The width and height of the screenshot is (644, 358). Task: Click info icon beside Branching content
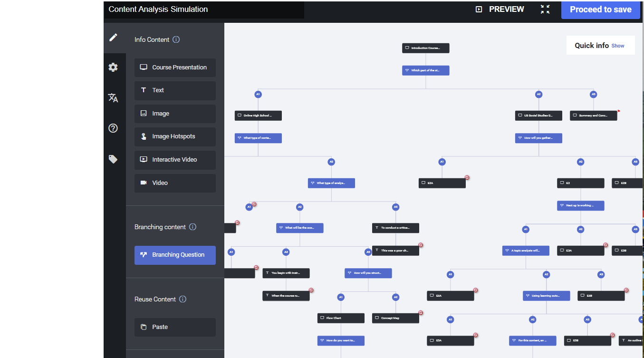tap(192, 227)
